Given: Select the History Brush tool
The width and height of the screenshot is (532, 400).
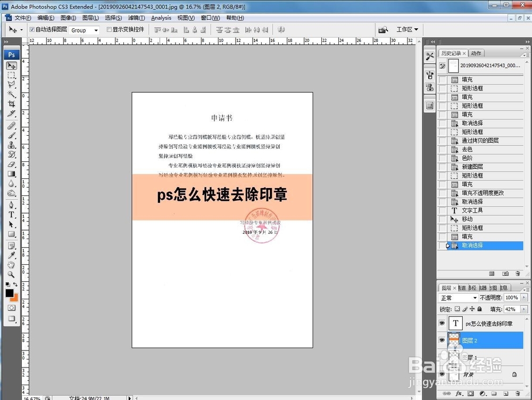Looking at the screenshot, I should 12,154.
